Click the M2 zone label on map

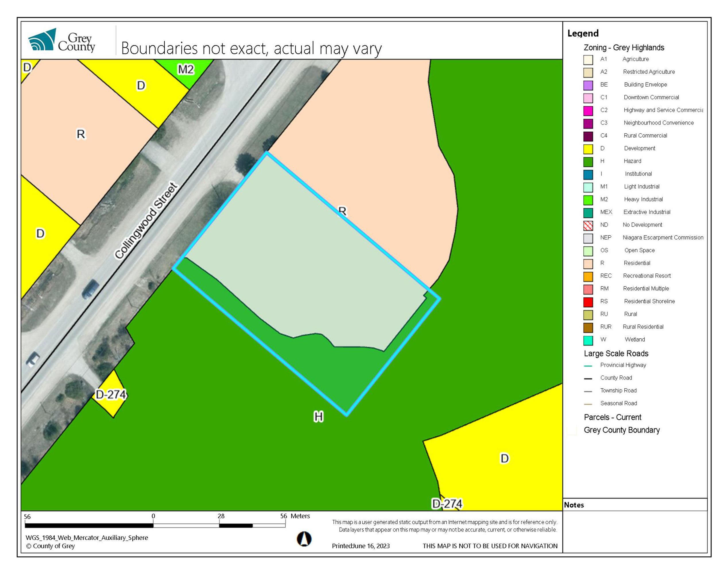(186, 69)
